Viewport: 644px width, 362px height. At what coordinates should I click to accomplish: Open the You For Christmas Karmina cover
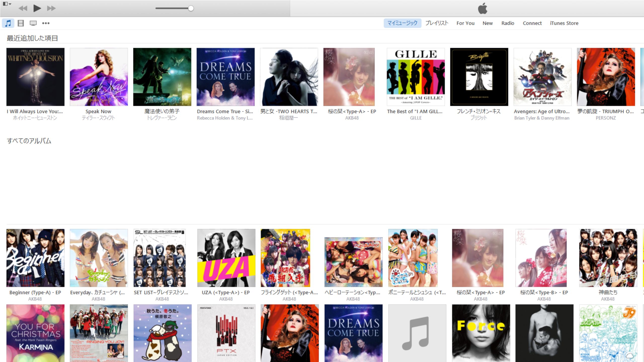[35, 333]
